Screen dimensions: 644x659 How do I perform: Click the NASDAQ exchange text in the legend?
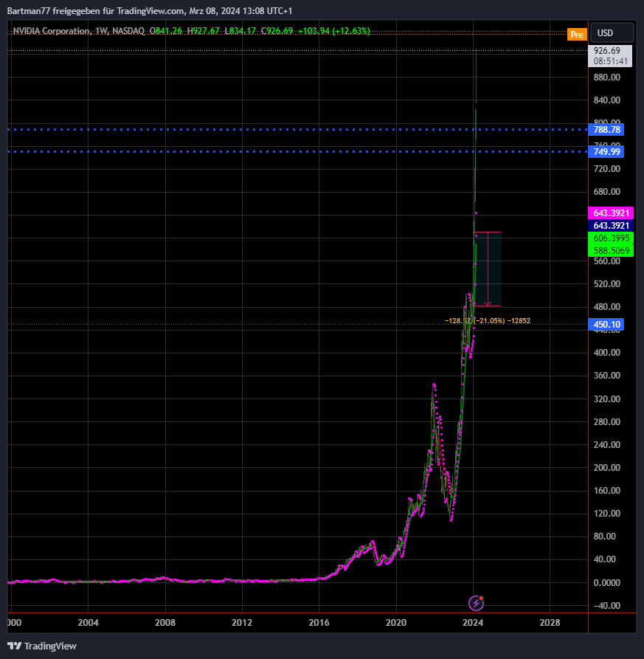[x=128, y=31]
